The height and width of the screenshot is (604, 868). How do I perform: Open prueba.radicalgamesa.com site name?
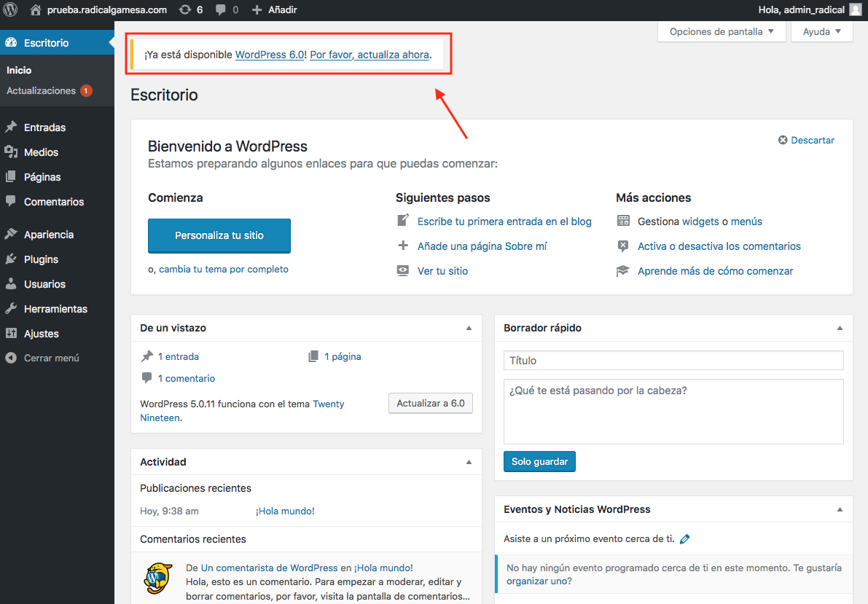coord(107,9)
